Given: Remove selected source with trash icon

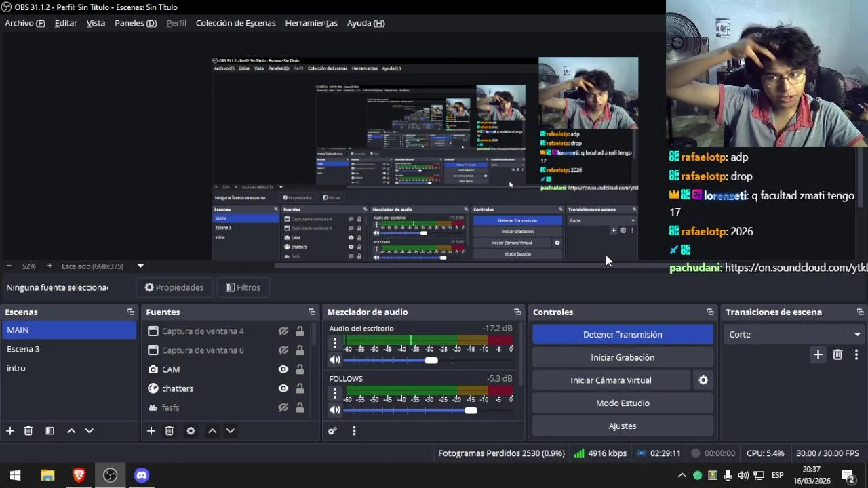Looking at the screenshot, I should click(170, 431).
